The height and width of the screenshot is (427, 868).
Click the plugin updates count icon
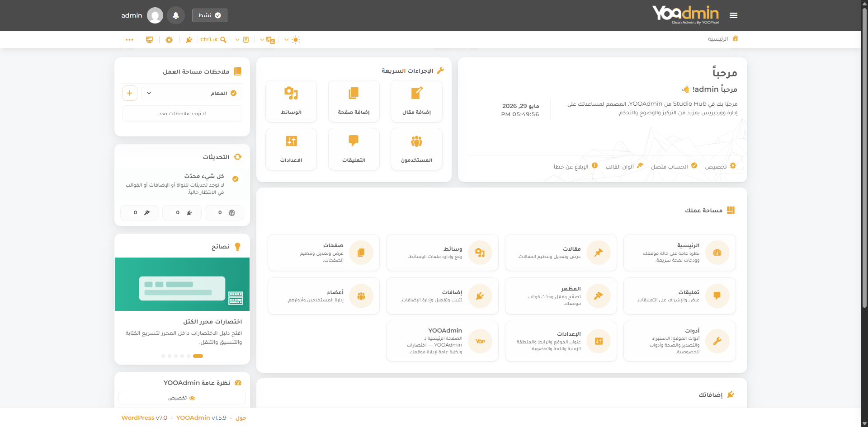pos(189,213)
